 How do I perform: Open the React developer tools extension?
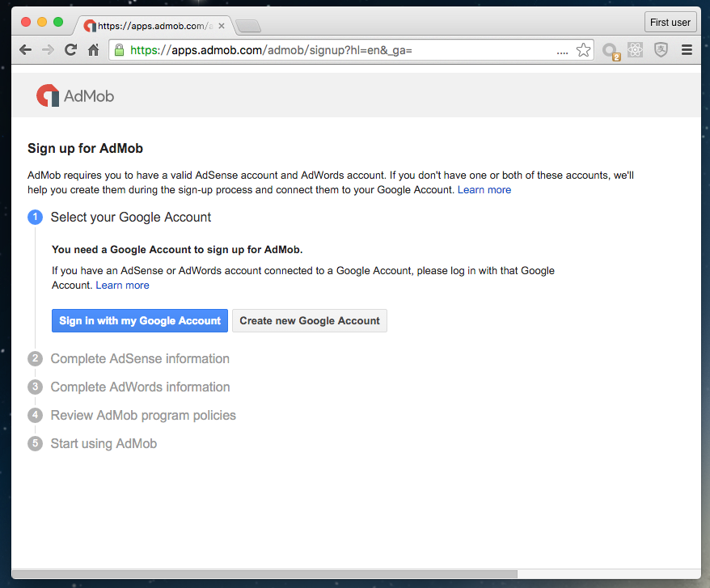coord(635,50)
